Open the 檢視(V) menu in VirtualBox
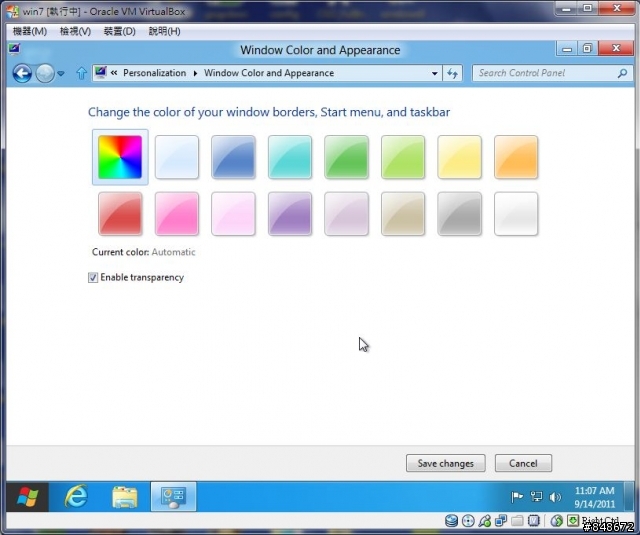Screen dimensions: 640x535 coord(75,31)
